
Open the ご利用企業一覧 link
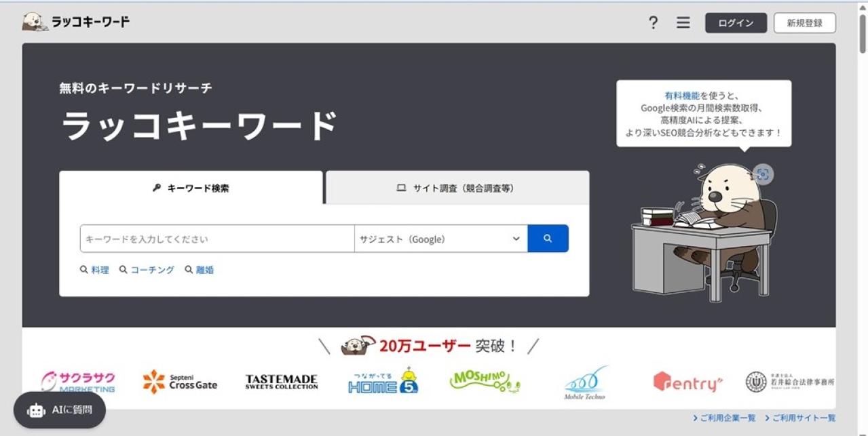(x=724, y=418)
